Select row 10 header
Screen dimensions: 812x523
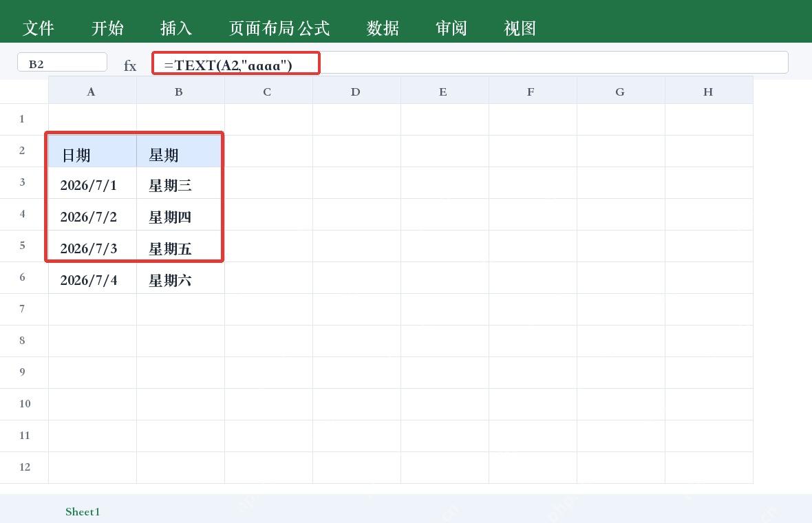point(24,404)
